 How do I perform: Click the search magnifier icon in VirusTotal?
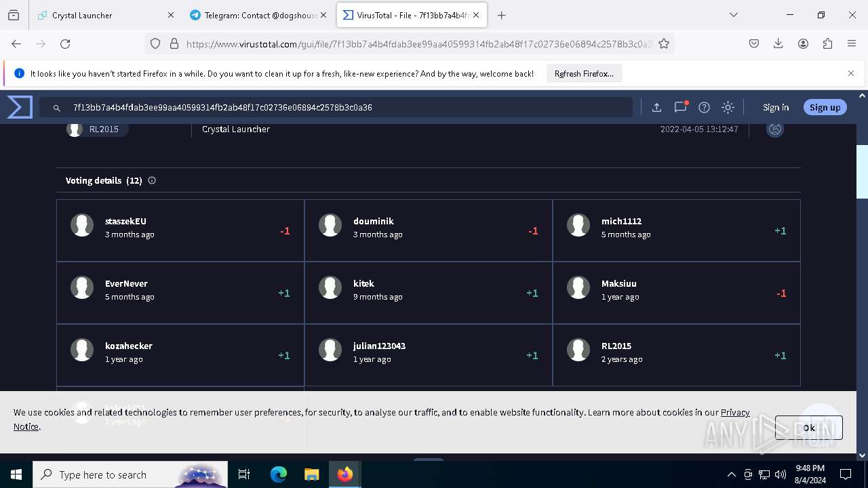click(x=57, y=108)
